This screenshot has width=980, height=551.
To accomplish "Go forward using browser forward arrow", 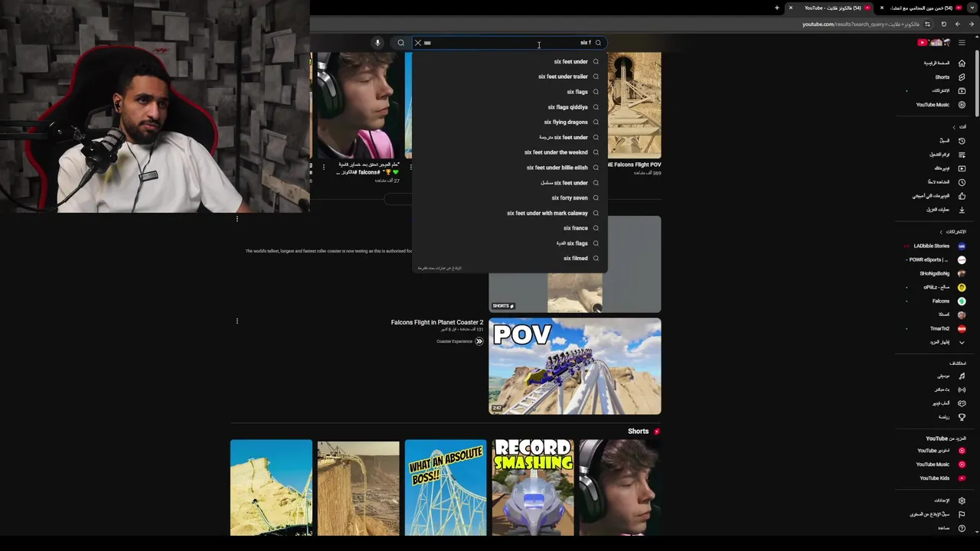I will coord(957,24).
